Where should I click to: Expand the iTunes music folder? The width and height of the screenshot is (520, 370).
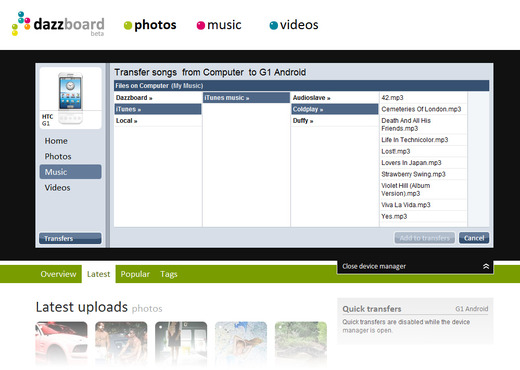click(x=246, y=98)
